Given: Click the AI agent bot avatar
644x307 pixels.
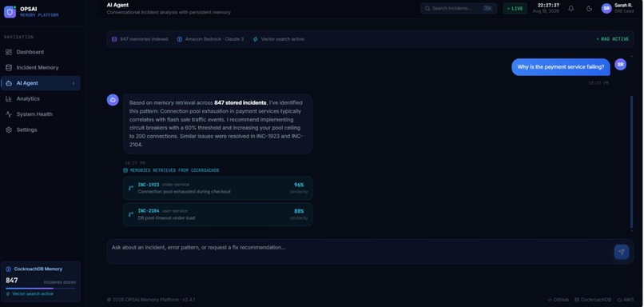Looking at the screenshot, I should pos(113,100).
